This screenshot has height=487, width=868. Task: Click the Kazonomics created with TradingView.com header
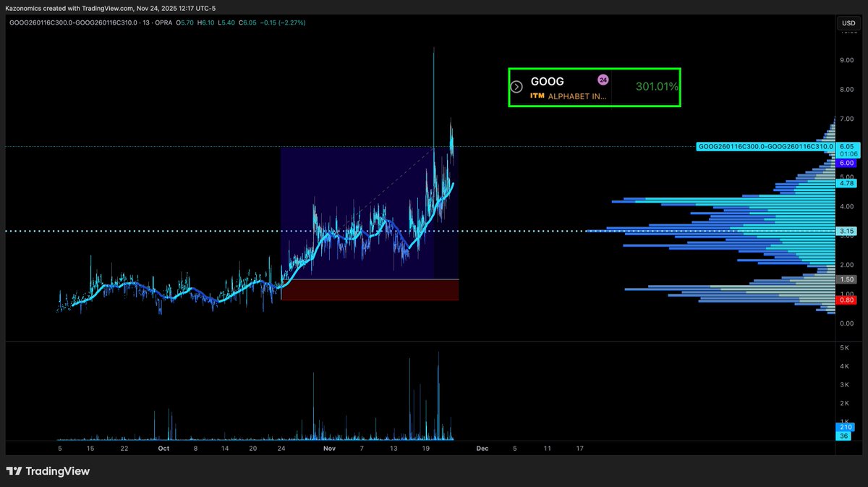(x=111, y=8)
